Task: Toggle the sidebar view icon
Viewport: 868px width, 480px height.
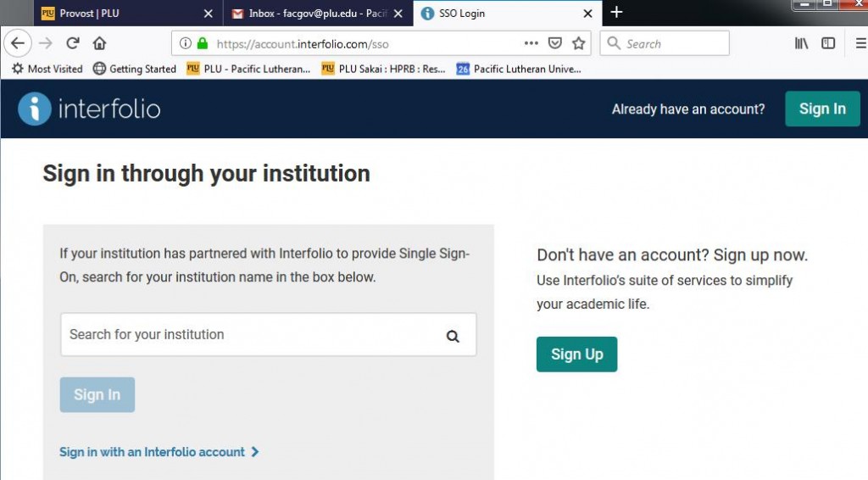Action: 828,43
